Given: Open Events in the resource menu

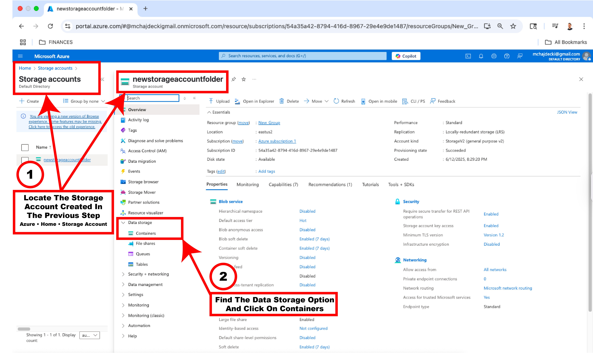Looking at the screenshot, I should (x=134, y=171).
